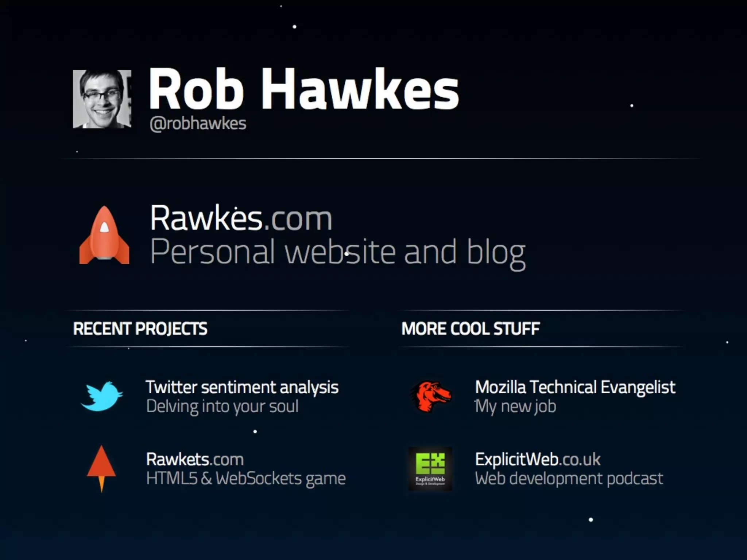The image size is (747, 560).
Task: Click the orange Rawkes rocket icon
Action: [104, 235]
